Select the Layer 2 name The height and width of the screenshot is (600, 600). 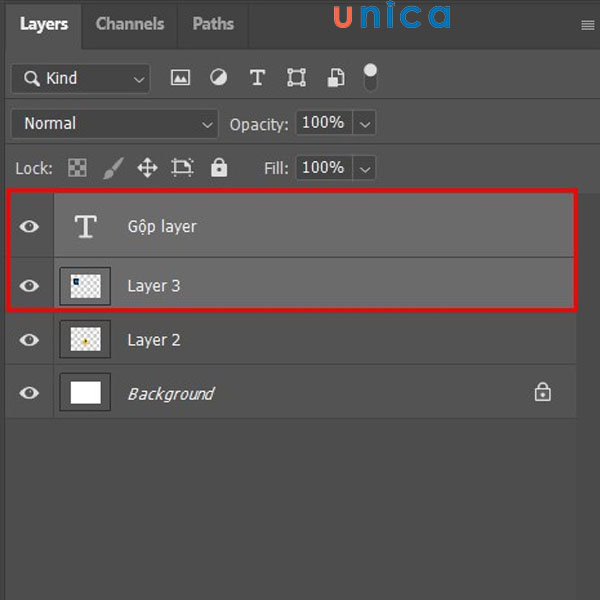(x=154, y=340)
